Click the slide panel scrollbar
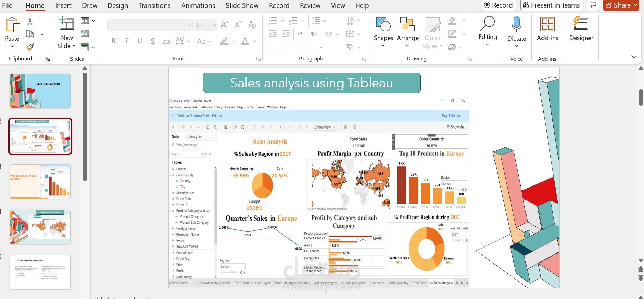This screenshot has height=299, width=644. (x=85, y=127)
